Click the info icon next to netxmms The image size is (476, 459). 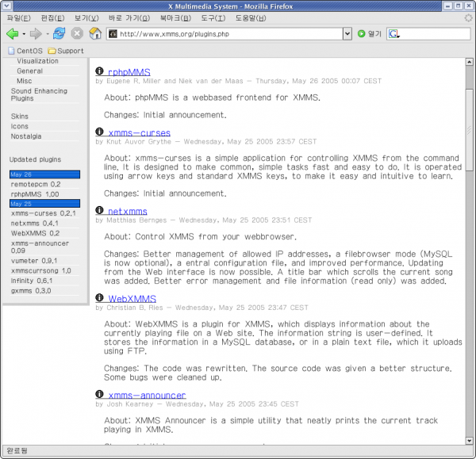[99, 210]
